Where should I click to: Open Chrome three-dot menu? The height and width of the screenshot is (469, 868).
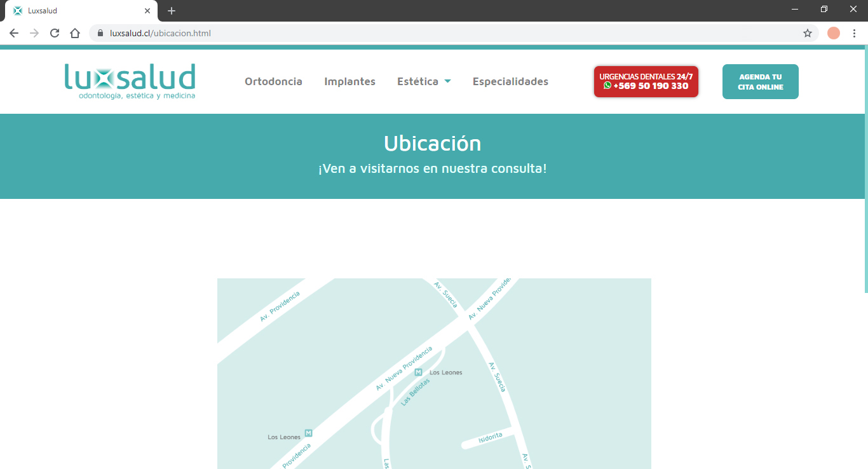coord(854,33)
